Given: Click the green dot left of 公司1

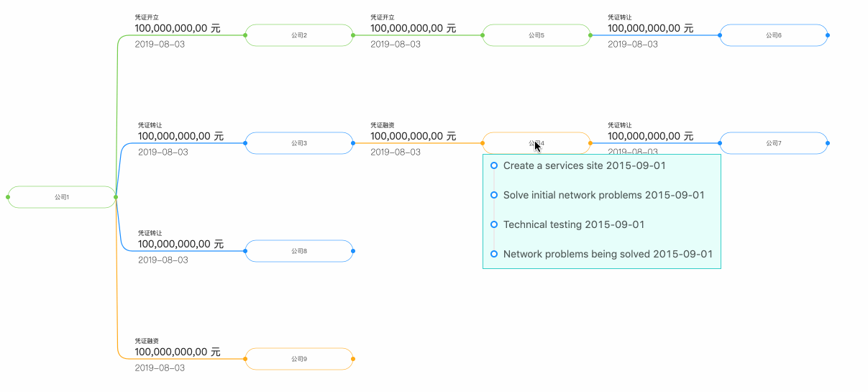Looking at the screenshot, I should click(x=8, y=197).
